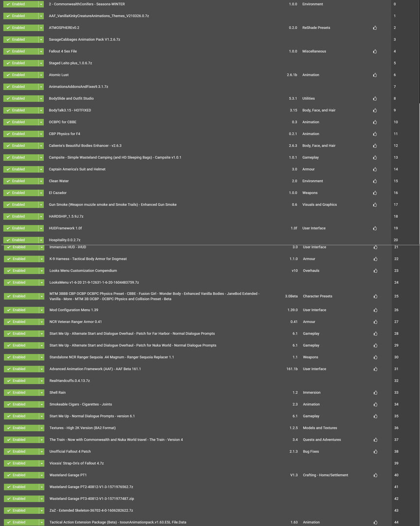The height and width of the screenshot is (526, 420).
Task: Open dropdown arrow for ZaZ Extended Skeleton
Action: click(41, 510)
